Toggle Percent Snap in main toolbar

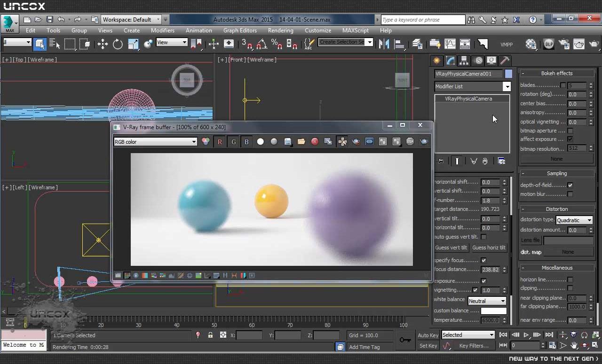point(277,44)
